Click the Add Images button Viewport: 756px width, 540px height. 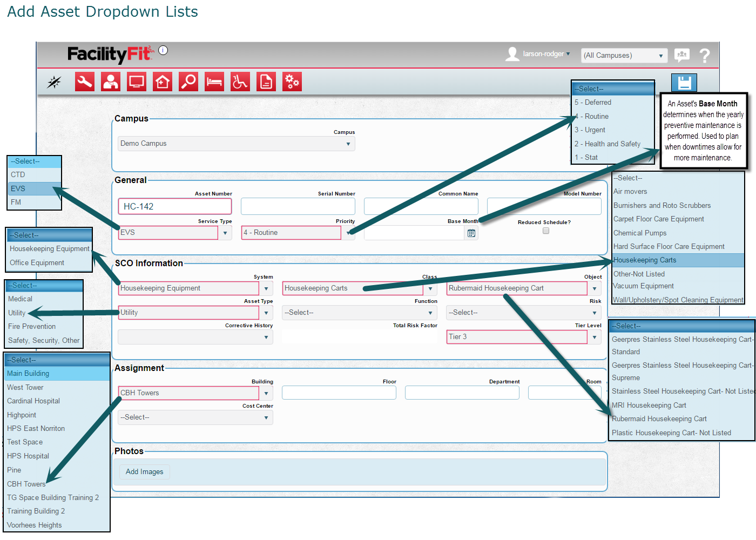[144, 472]
